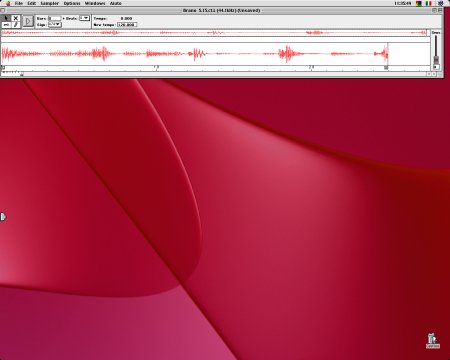Open the Sampler menu
Screen dimensions: 450x360
coord(49,3)
